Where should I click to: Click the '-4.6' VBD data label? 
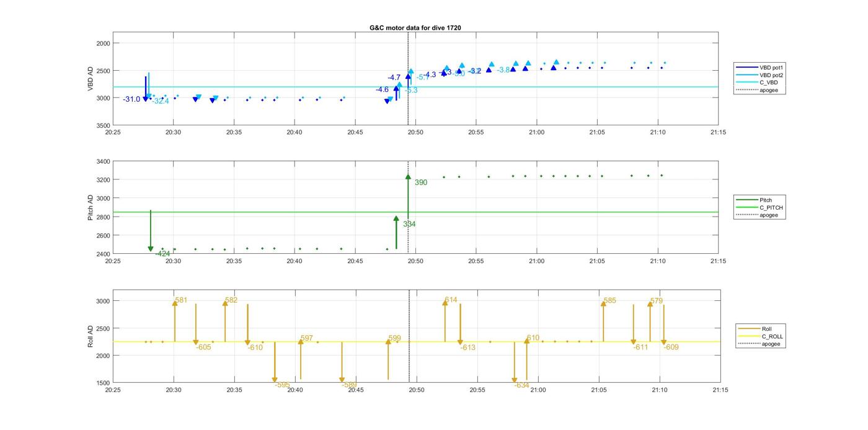[382, 90]
